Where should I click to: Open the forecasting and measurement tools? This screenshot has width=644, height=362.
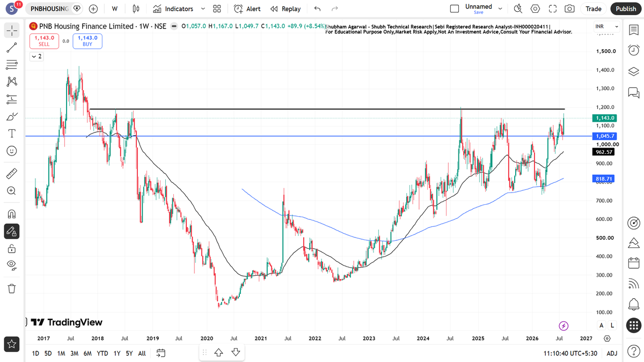[12, 99]
